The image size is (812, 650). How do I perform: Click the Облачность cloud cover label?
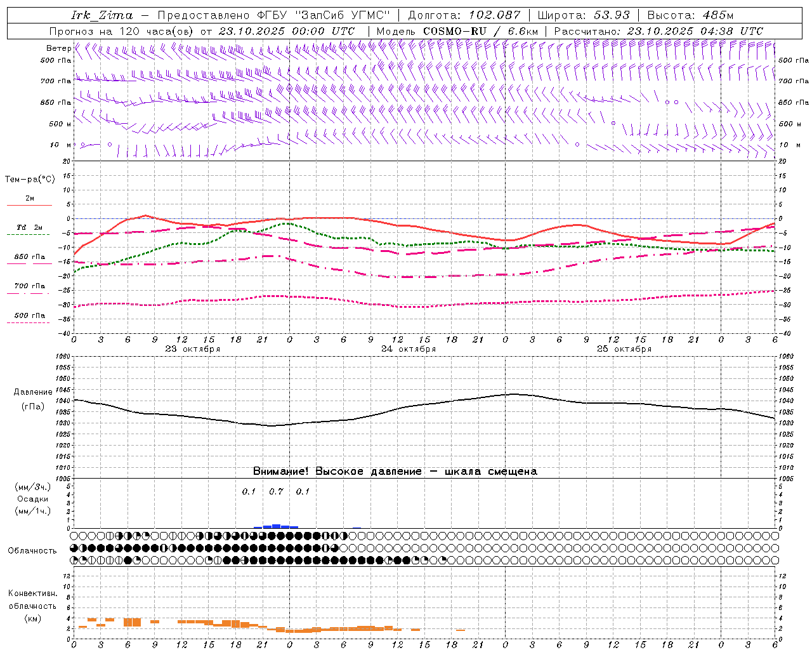[x=32, y=550]
